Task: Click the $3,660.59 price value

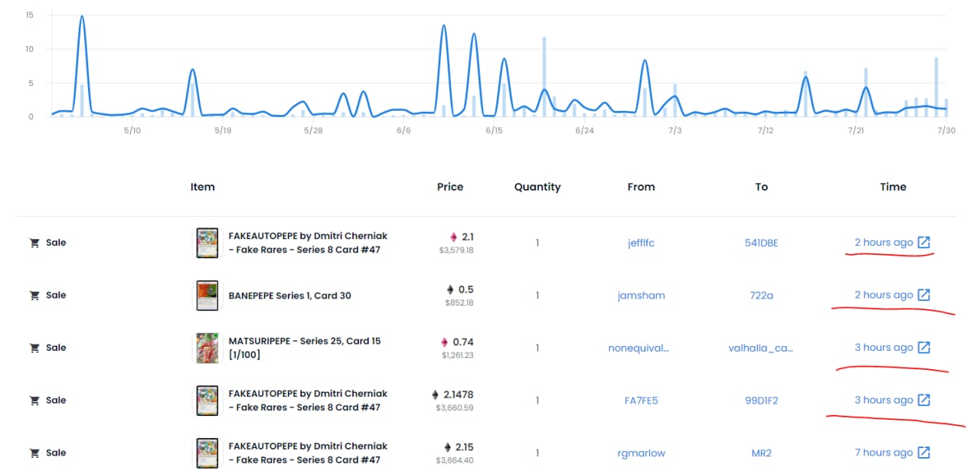Action: point(455,408)
